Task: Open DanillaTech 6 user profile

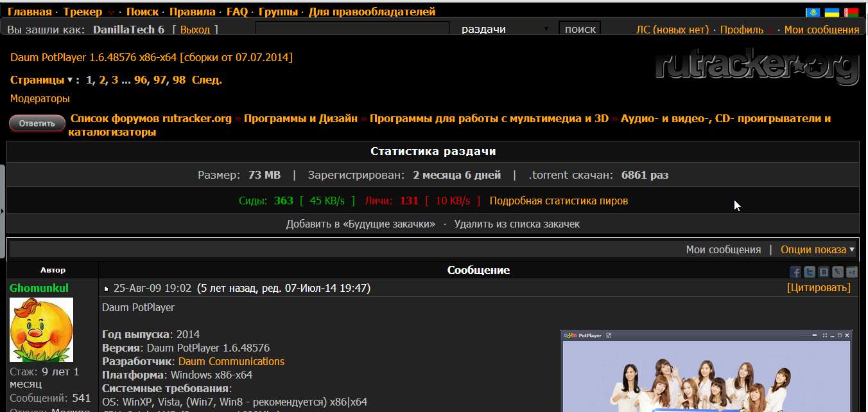Action: pos(128,30)
